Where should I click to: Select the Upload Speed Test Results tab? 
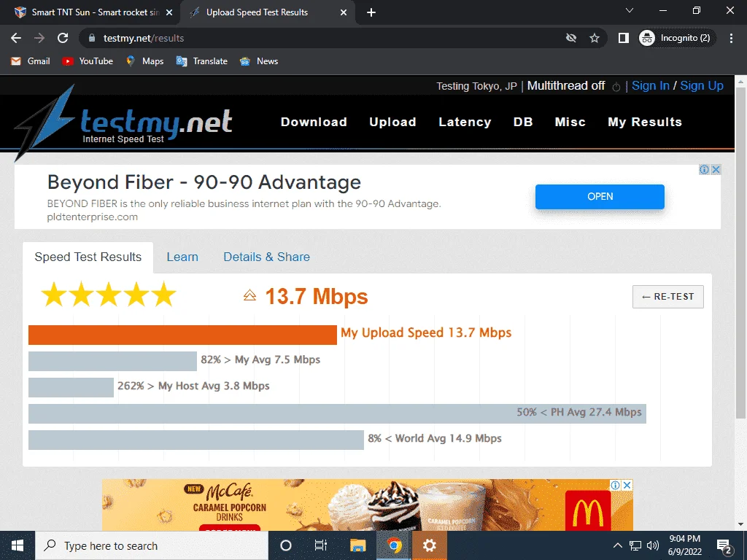point(267,12)
